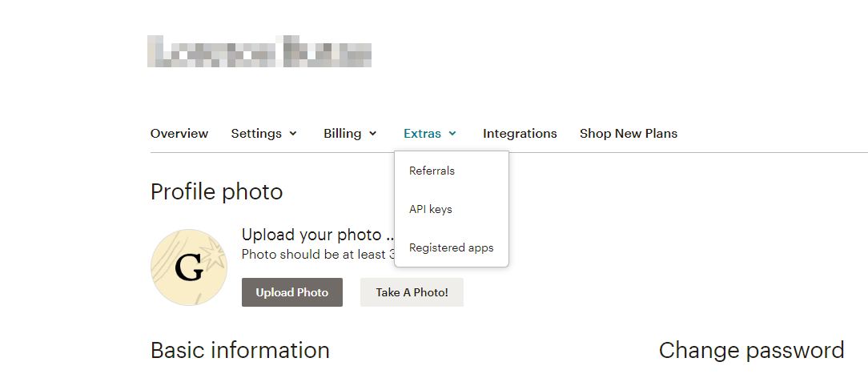868x378 pixels.
Task: Go to the Overview tab
Action: pyautogui.click(x=179, y=134)
